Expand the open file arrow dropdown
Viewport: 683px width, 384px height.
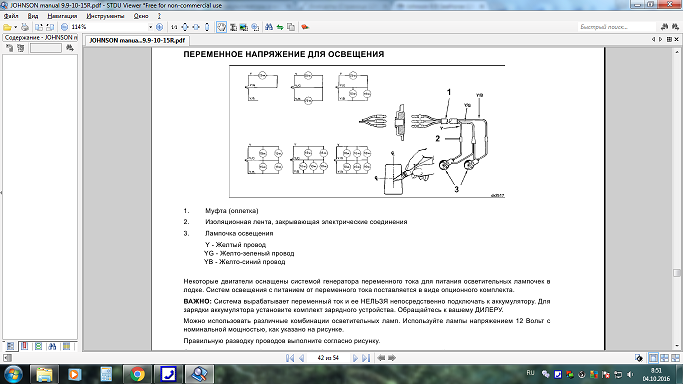click(16, 27)
